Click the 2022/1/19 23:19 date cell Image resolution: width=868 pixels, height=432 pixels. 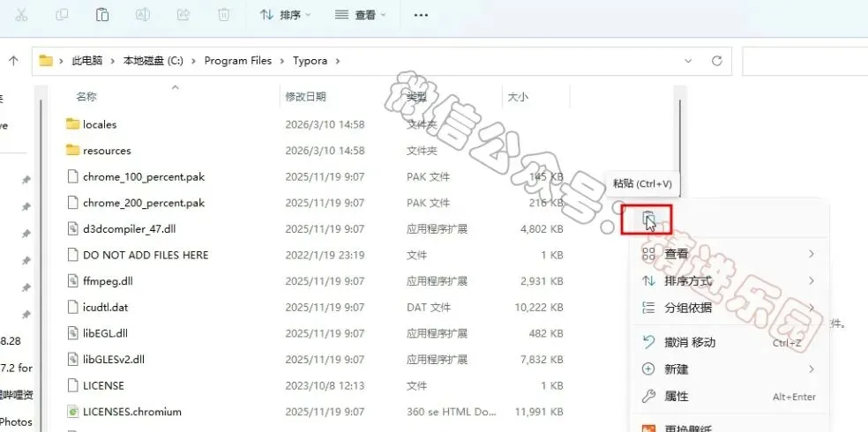click(x=325, y=255)
